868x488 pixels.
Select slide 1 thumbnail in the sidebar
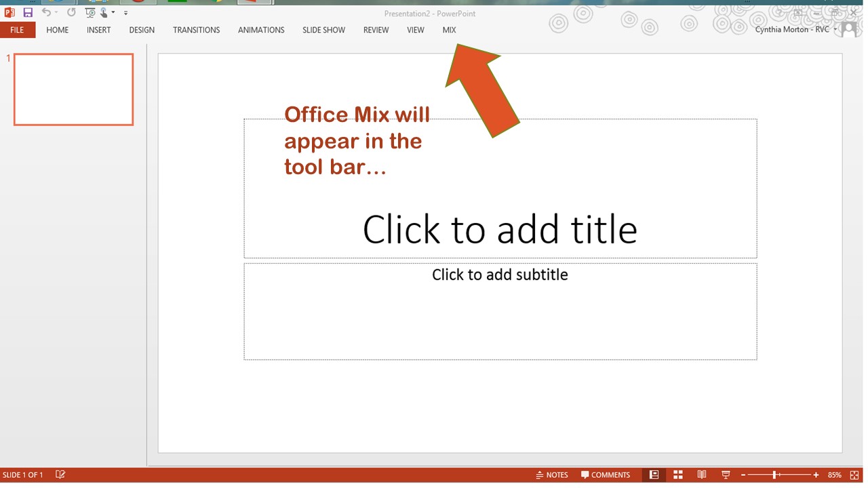click(x=73, y=89)
